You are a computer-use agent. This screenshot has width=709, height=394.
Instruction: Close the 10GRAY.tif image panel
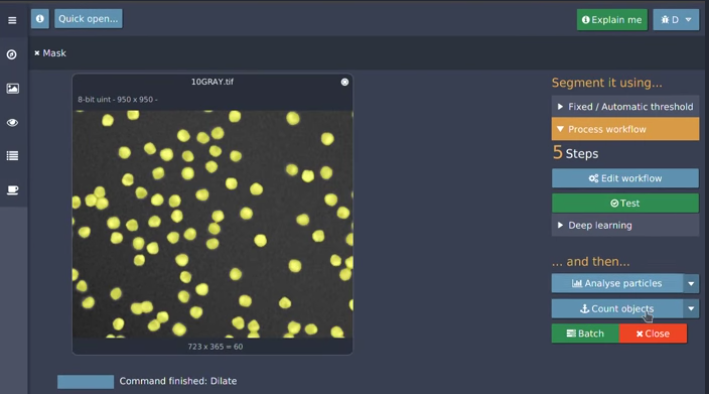(x=345, y=82)
